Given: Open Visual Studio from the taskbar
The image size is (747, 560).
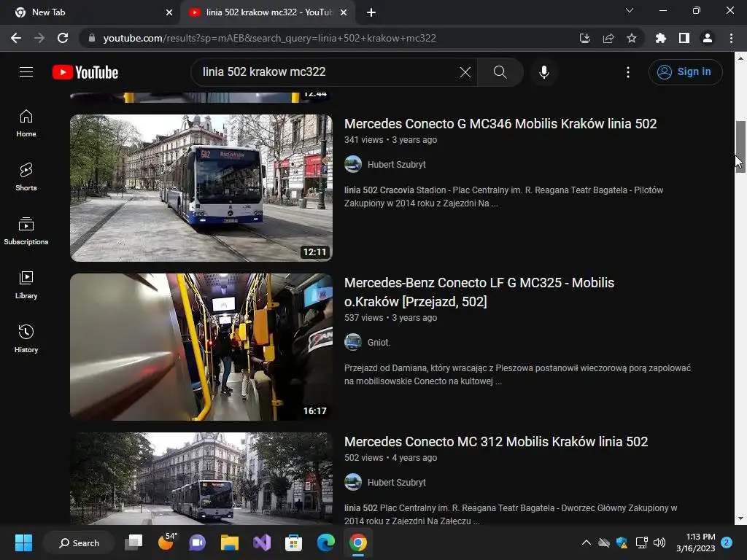Looking at the screenshot, I should click(262, 542).
